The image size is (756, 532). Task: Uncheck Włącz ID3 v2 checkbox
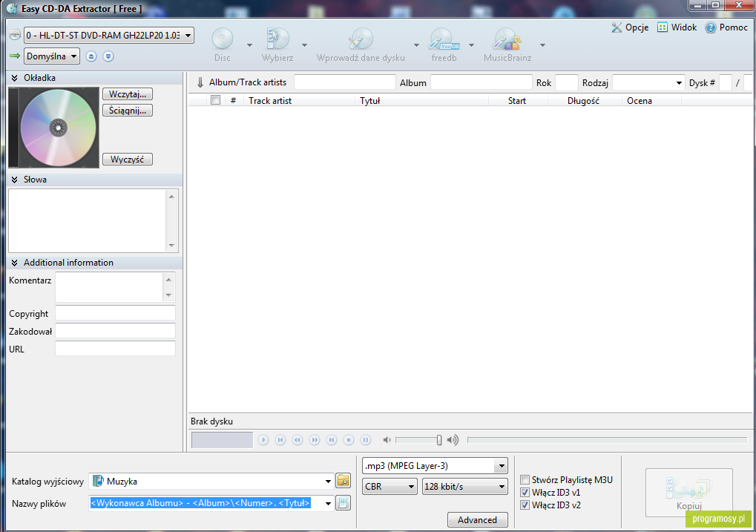[525, 505]
